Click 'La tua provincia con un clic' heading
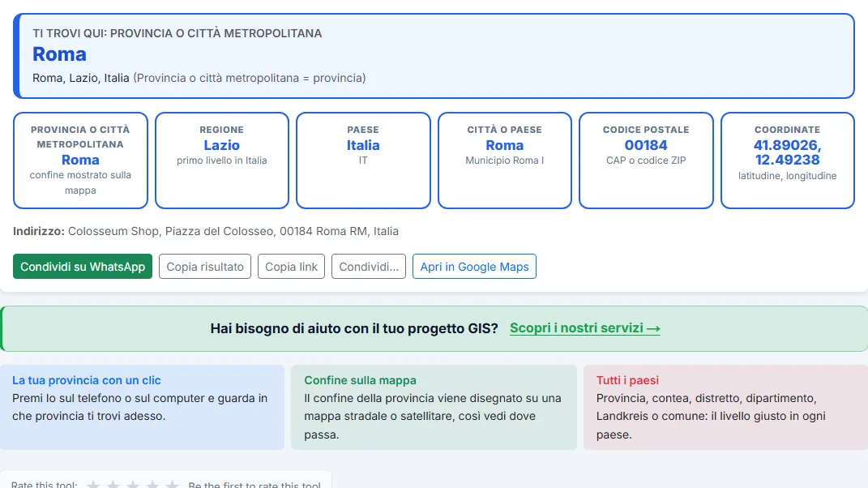The width and height of the screenshot is (868, 488). pyautogui.click(x=87, y=380)
